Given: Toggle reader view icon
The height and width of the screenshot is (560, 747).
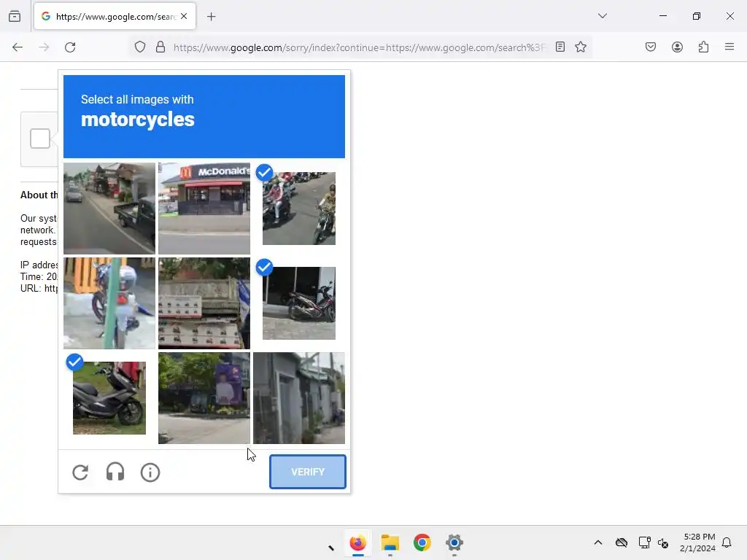Looking at the screenshot, I should pyautogui.click(x=560, y=47).
